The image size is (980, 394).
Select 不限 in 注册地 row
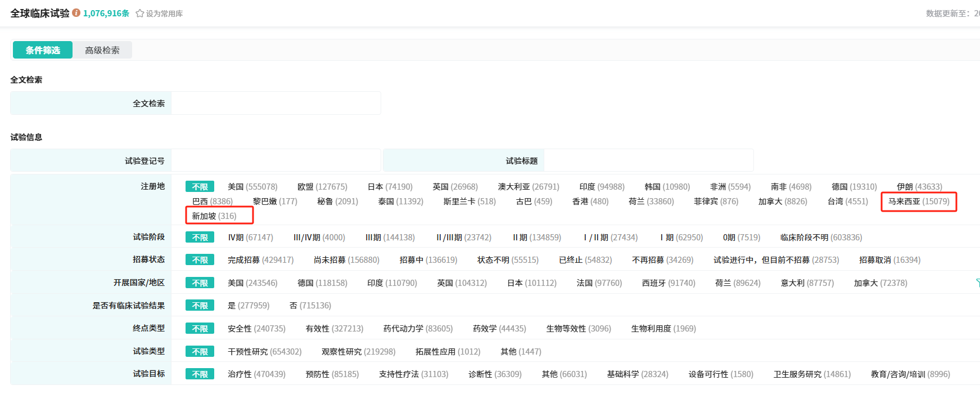200,187
